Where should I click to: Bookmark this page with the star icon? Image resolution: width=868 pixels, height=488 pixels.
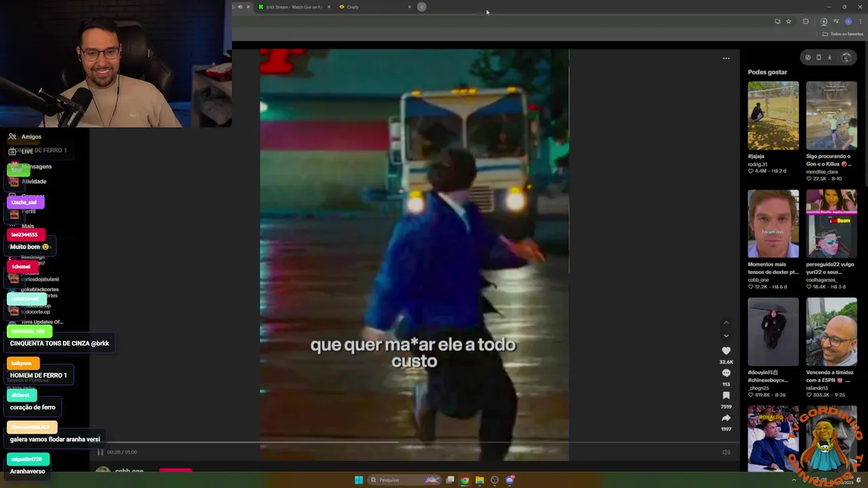788,21
